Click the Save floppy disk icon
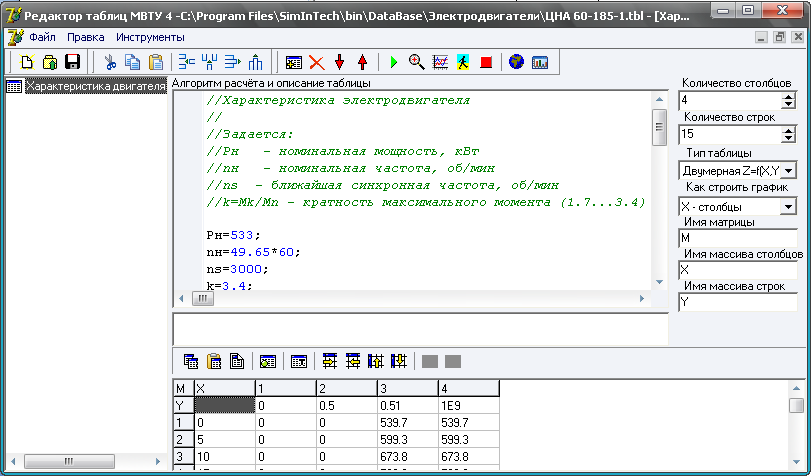Image resolution: width=811 pixels, height=476 pixels. 72,62
